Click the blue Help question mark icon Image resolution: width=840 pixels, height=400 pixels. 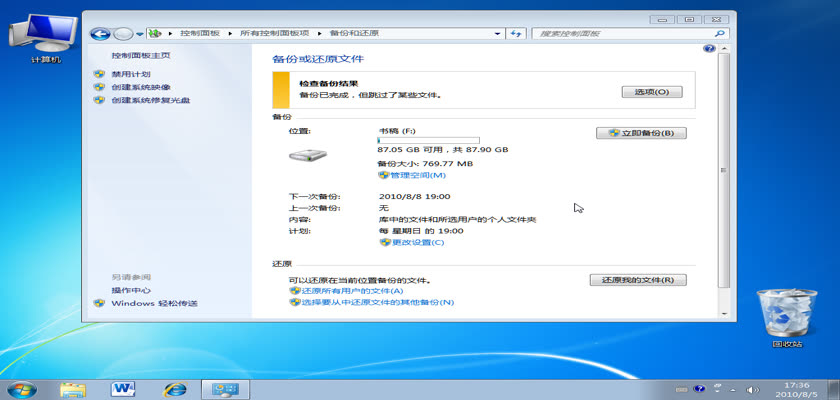pyautogui.click(x=709, y=48)
